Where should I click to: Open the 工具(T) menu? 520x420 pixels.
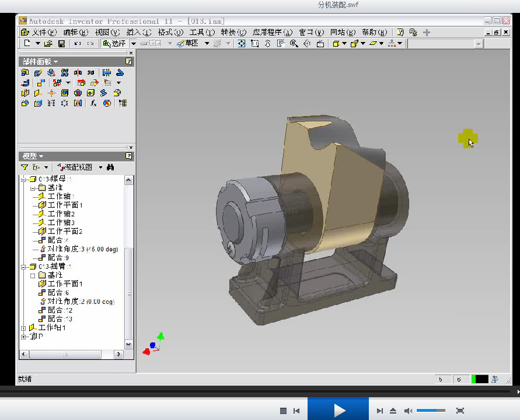click(x=201, y=32)
